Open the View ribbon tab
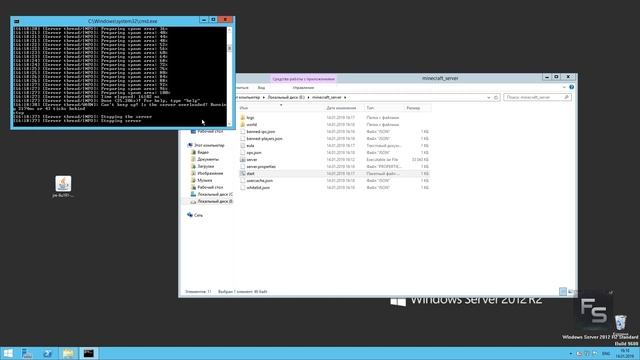 pyautogui.click(x=261, y=88)
